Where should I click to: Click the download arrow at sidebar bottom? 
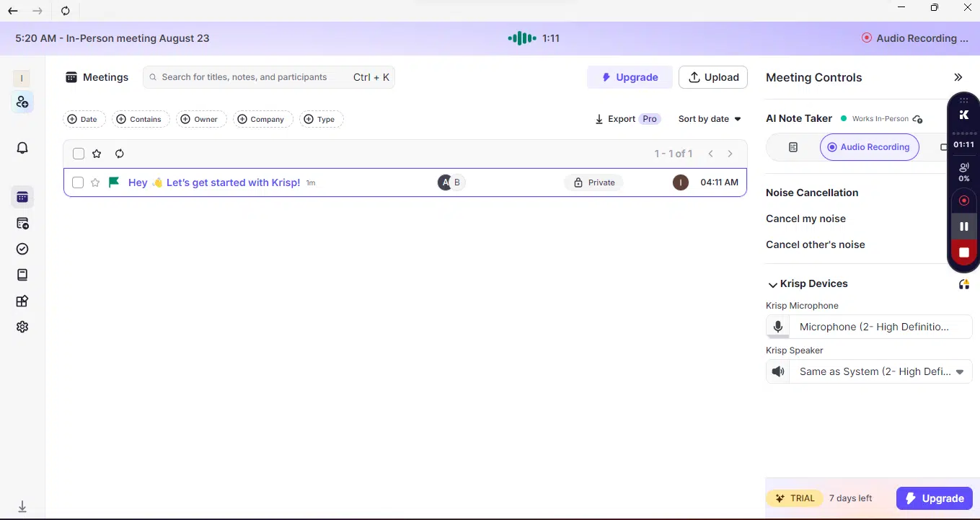(22, 506)
